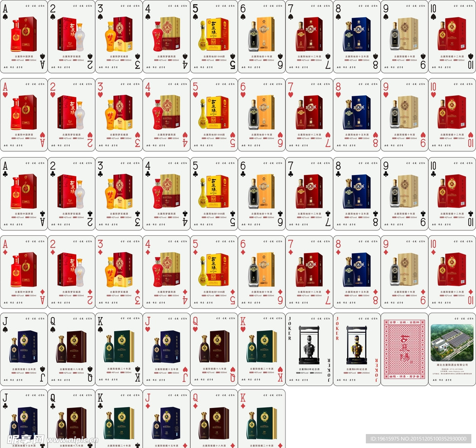476x448 pixels.
Task: Select the Jack of Spades card
Action: [x=24, y=349]
